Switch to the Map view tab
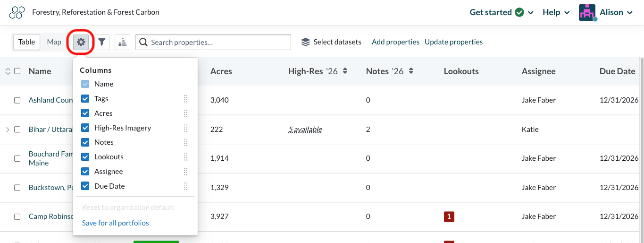 [x=54, y=42]
